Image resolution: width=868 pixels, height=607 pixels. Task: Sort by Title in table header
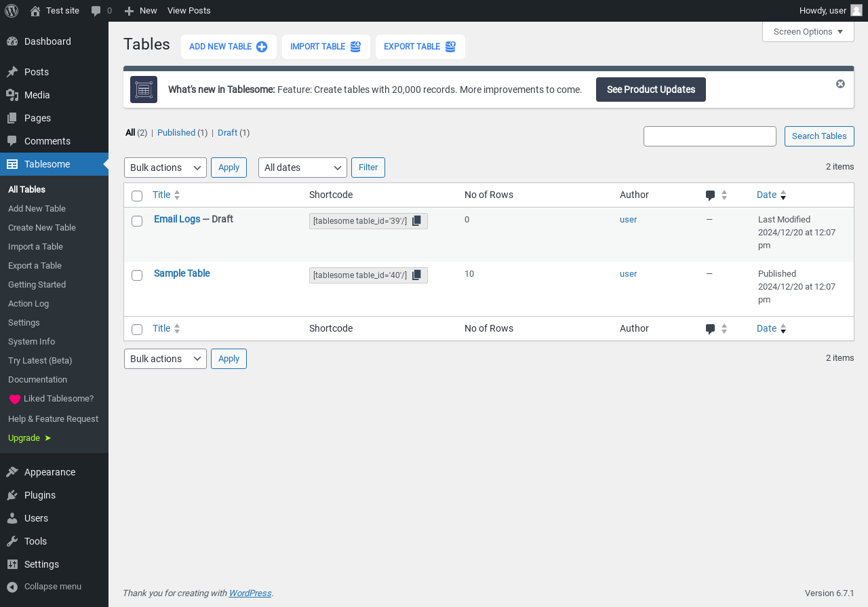tap(166, 195)
